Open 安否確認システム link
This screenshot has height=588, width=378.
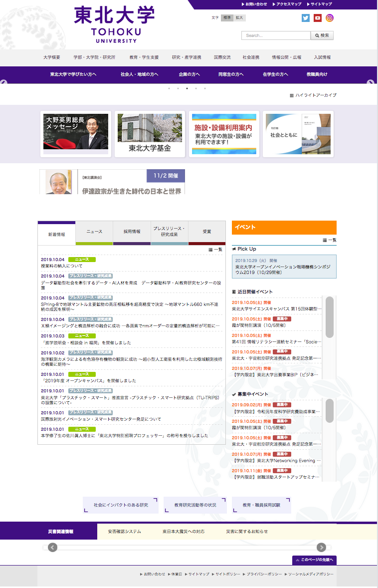(124, 532)
